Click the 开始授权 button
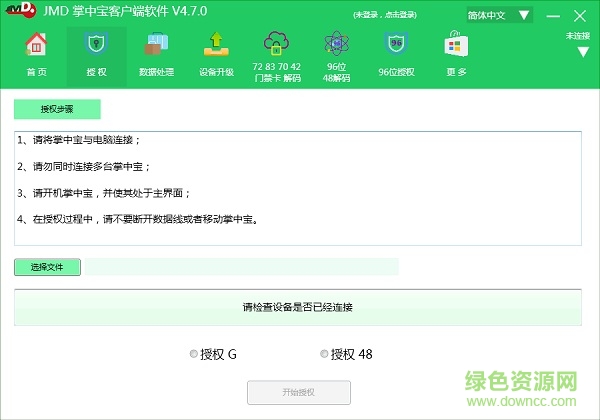This screenshot has width=600, height=420. click(299, 392)
